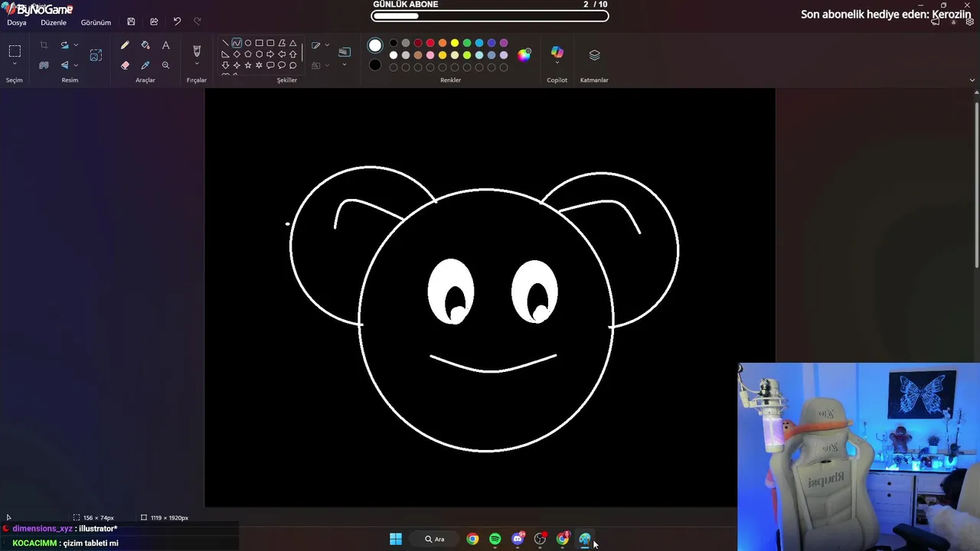Pick the yellow color swatch

point(455,44)
